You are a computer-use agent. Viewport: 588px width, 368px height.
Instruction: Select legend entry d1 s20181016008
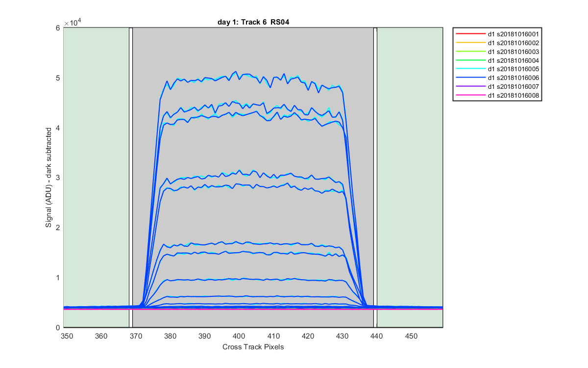point(498,96)
